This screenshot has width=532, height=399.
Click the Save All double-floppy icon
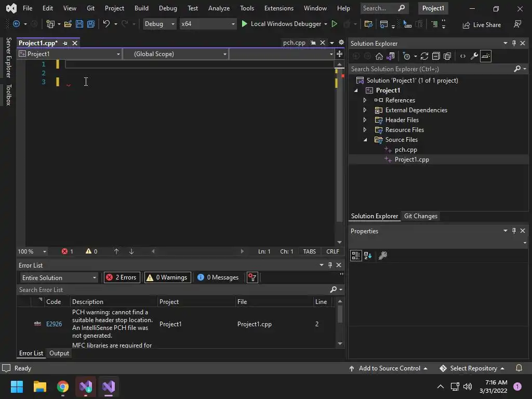91,24
